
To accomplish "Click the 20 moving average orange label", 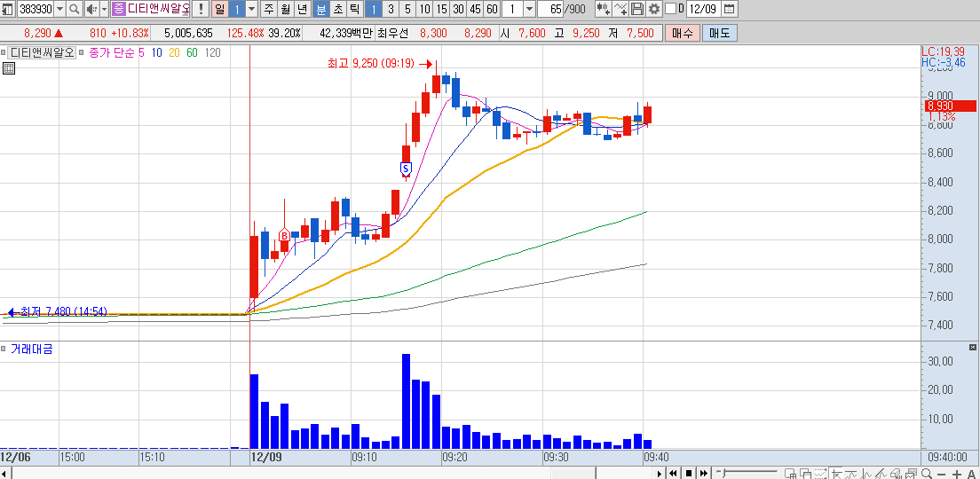I will pyautogui.click(x=174, y=53).
